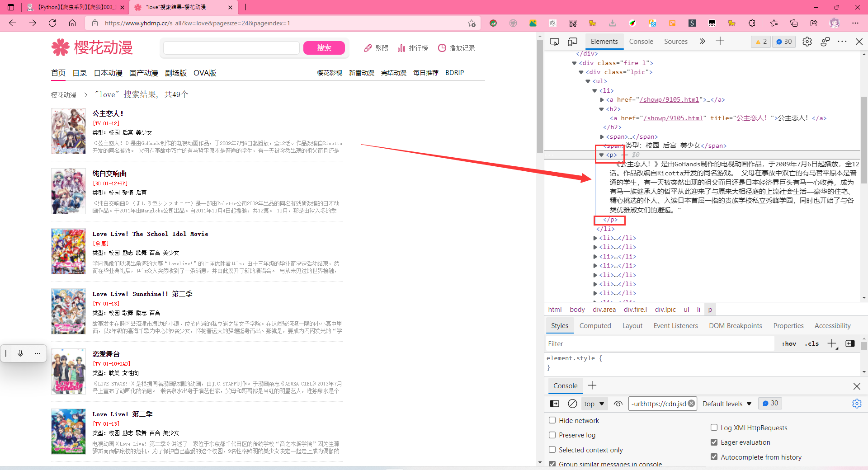Toggle Group similar messages in console

(x=552, y=464)
